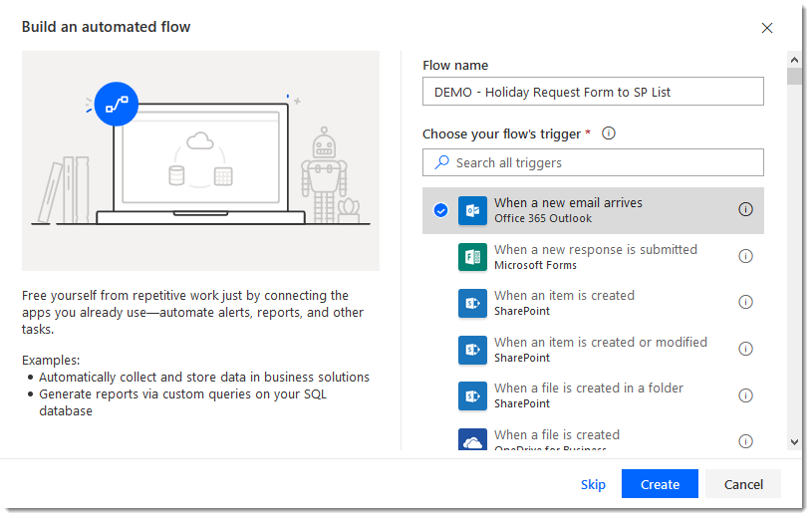
Task: Select 'When a file is created in a folder'
Action: click(x=593, y=395)
